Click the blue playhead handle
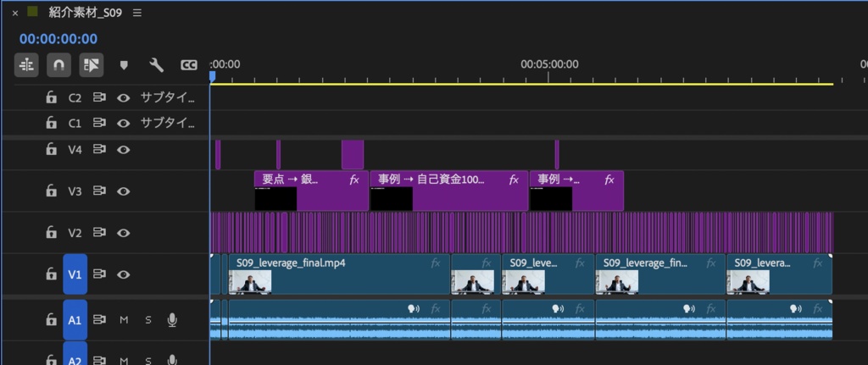The height and width of the screenshot is (365, 868). point(213,76)
